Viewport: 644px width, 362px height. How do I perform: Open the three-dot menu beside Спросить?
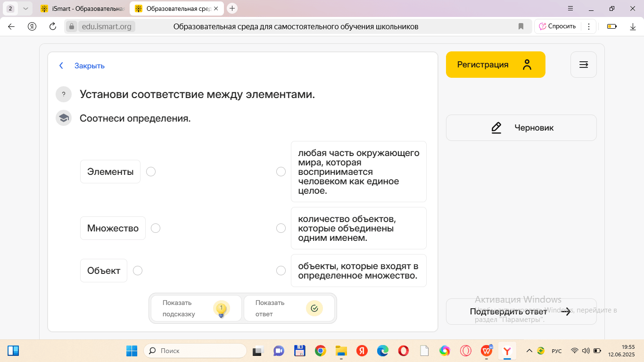point(588,26)
